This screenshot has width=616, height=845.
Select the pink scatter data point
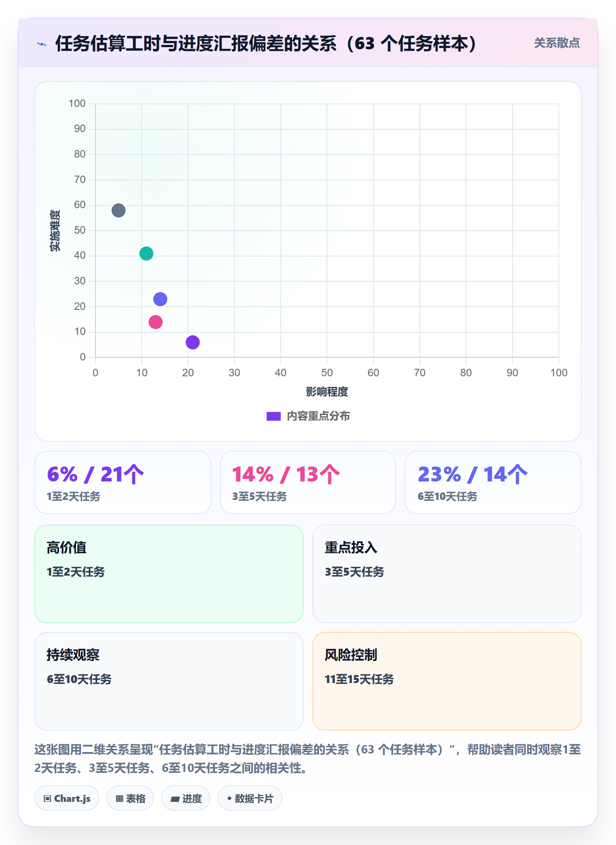point(155,322)
